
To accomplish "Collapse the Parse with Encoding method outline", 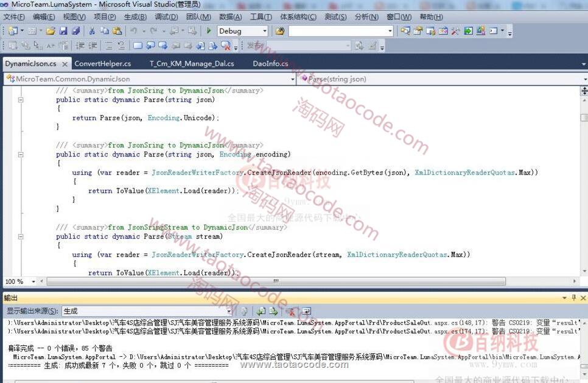I will point(20,155).
